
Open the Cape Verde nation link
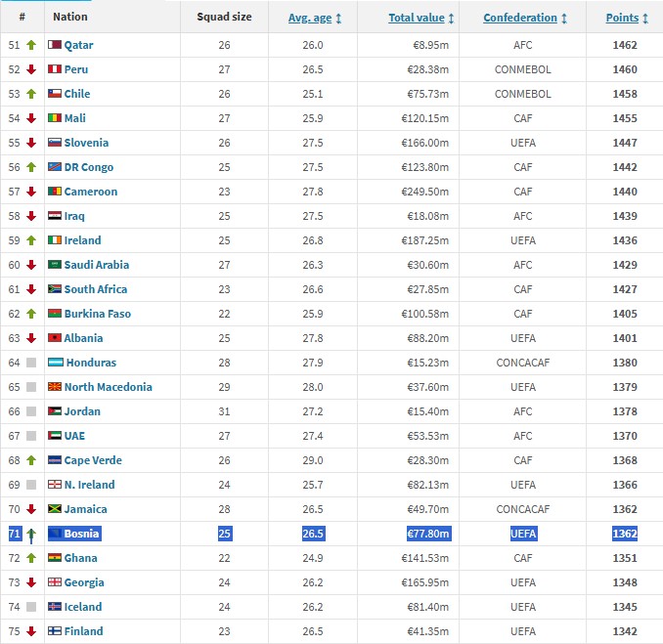(93, 460)
